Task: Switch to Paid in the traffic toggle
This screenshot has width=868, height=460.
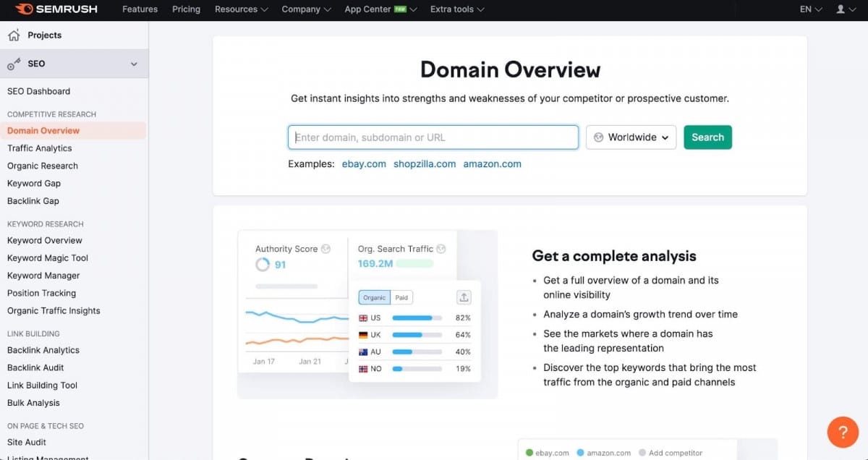Action: tap(401, 297)
